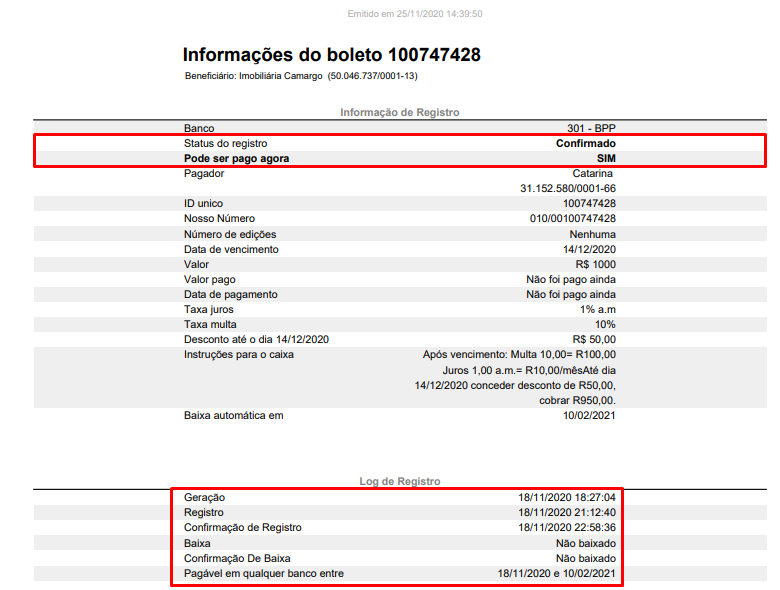Click the 'ID unico' label
780x590 pixels.
coord(203,203)
